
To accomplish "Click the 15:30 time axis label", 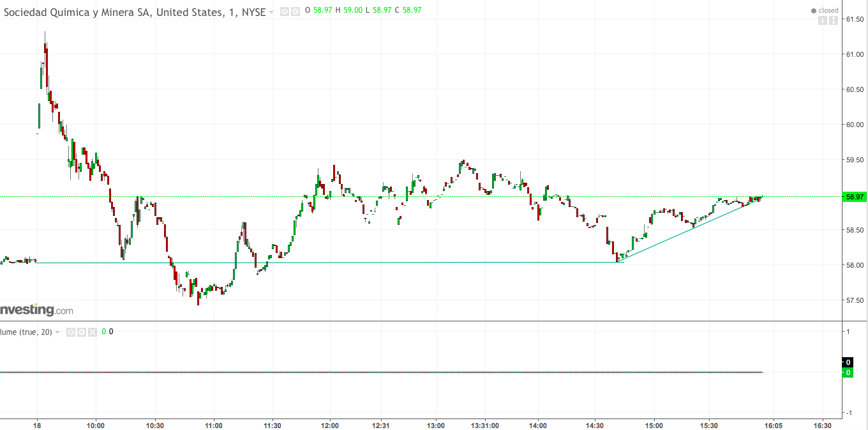I will [709, 426].
